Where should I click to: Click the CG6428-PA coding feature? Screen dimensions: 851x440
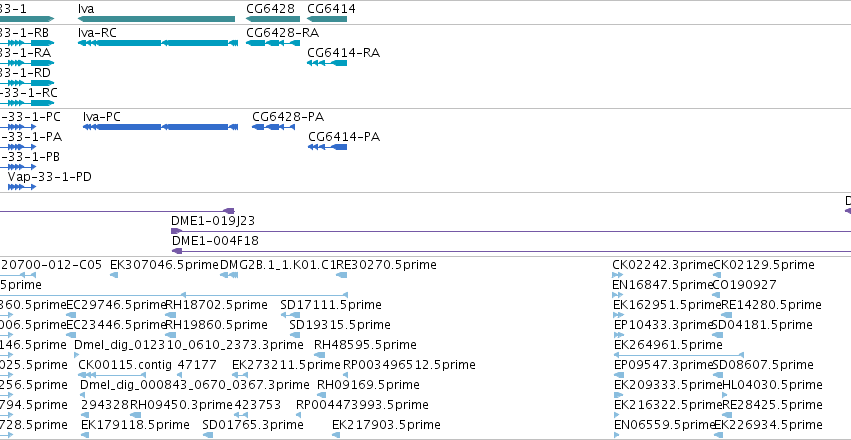click(274, 127)
